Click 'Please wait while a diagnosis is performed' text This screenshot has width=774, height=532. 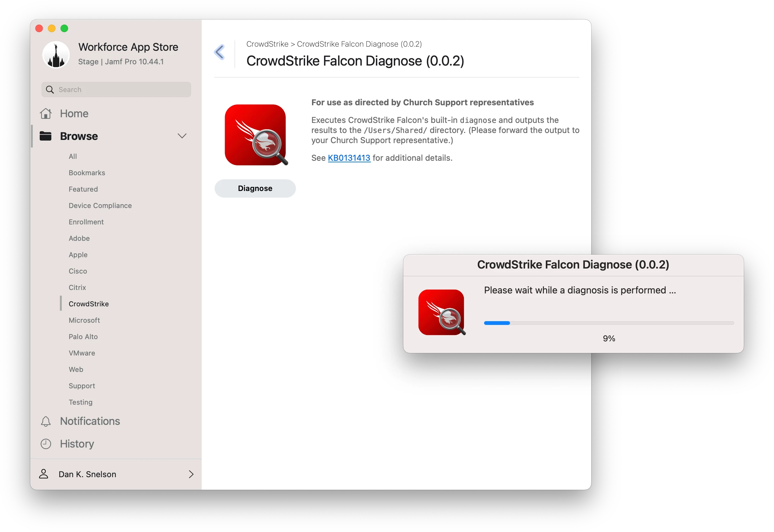coord(580,290)
